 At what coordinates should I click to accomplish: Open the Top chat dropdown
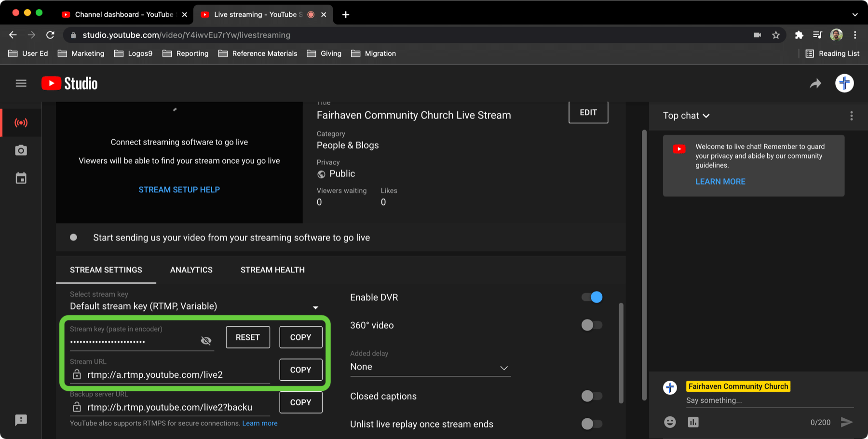[686, 116]
